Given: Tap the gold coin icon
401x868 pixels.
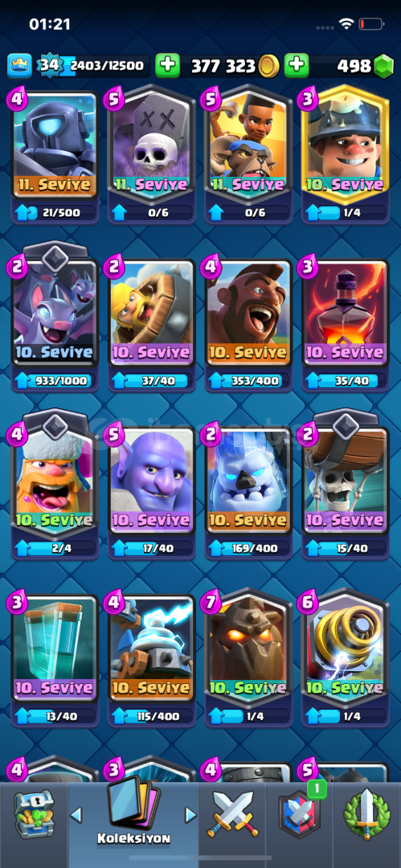Looking at the screenshot, I should pos(268,67).
